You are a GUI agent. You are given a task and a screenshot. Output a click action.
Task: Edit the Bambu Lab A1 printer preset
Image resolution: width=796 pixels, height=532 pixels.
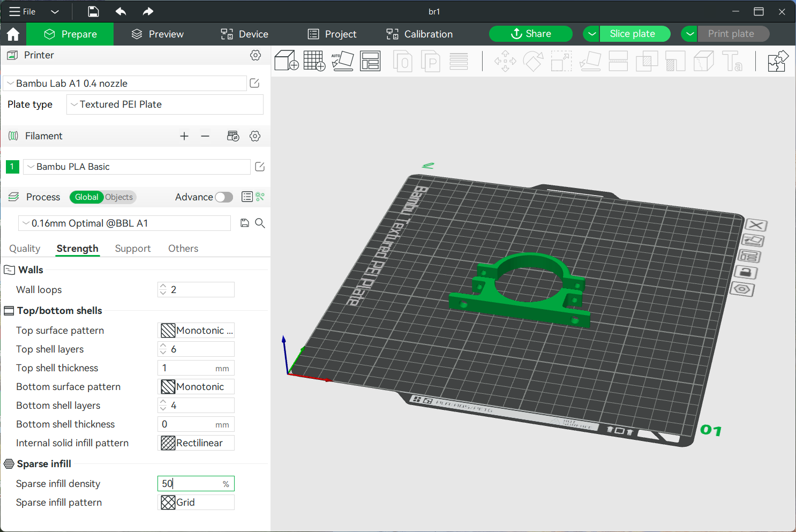[255, 83]
